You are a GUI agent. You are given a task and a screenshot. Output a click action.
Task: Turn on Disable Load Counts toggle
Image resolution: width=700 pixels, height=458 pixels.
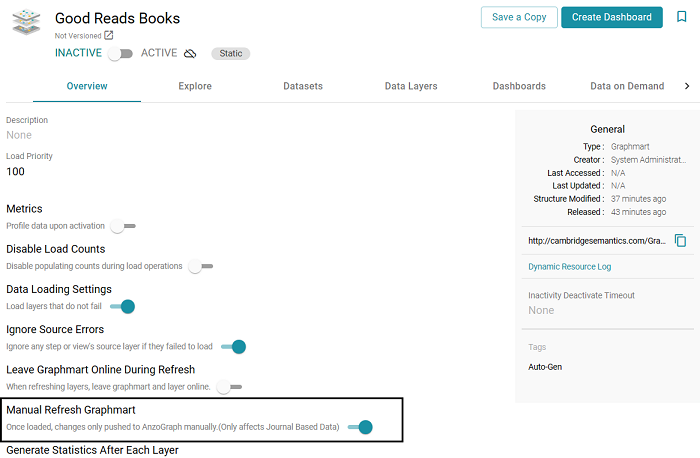tap(200, 266)
